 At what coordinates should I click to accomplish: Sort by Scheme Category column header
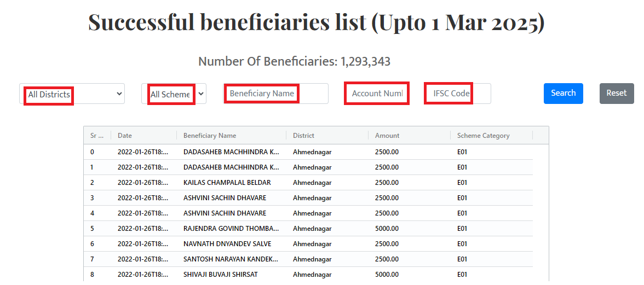click(492, 135)
